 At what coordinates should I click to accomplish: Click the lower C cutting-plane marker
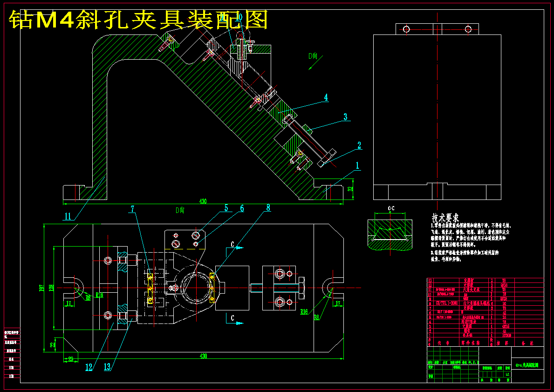(232, 318)
